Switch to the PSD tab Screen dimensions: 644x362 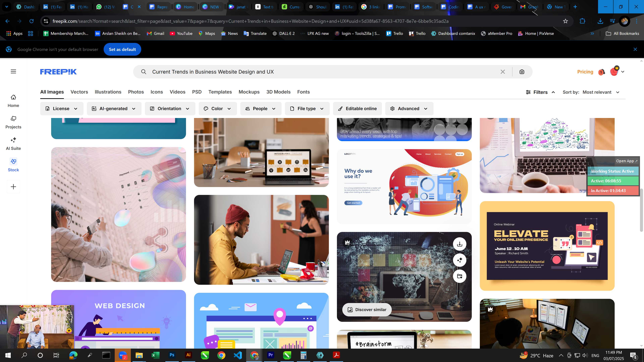tap(197, 92)
